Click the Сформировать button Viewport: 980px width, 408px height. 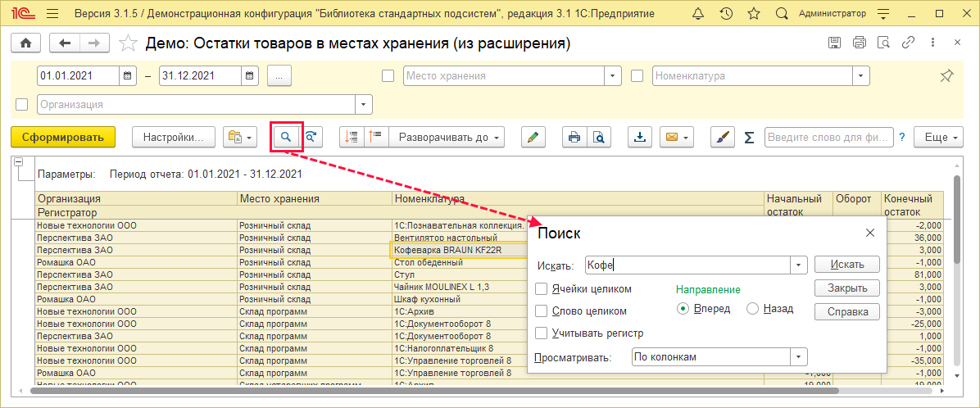coord(63,137)
